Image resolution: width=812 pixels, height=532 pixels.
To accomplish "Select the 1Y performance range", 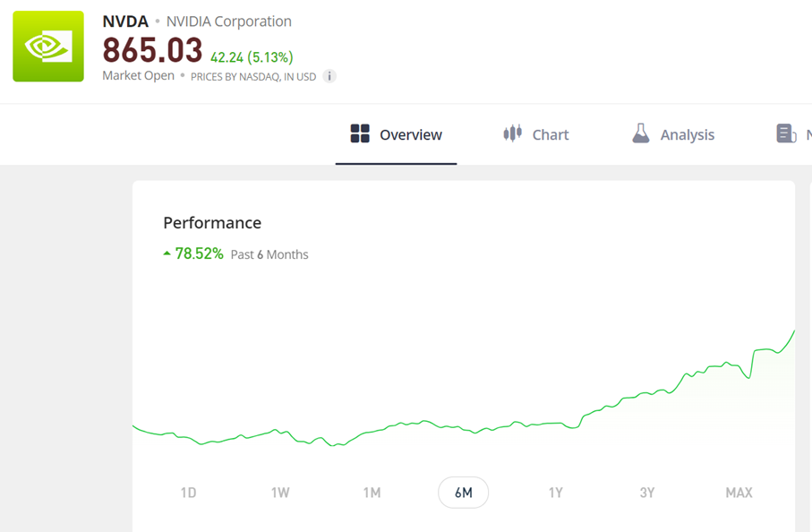I will click(556, 493).
